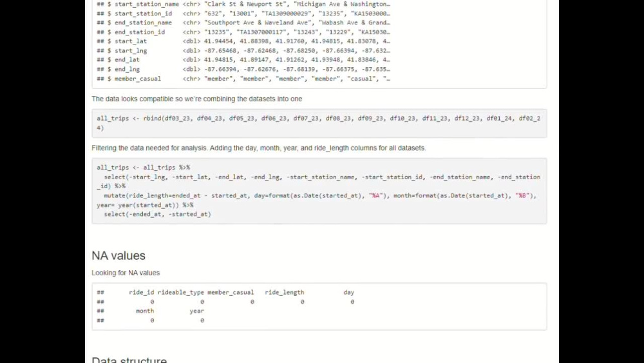The height and width of the screenshot is (363, 644).
Task: Click the end_station_id output row
Action: 243,32
